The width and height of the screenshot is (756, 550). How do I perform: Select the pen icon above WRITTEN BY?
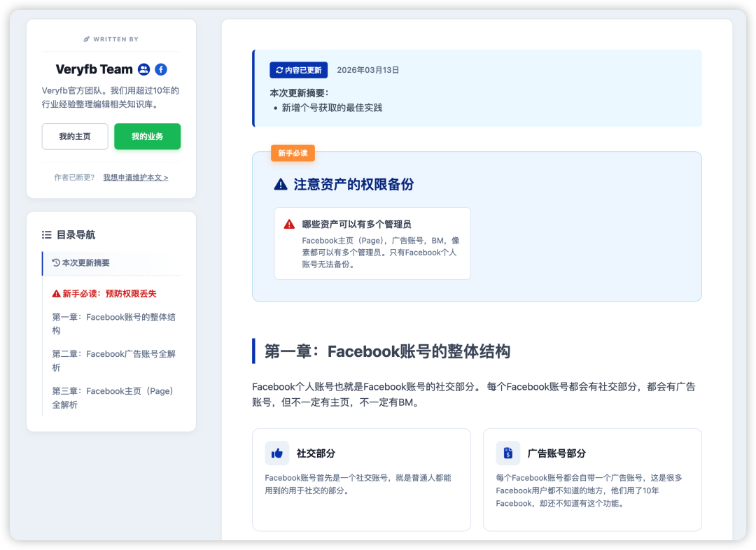(86, 39)
